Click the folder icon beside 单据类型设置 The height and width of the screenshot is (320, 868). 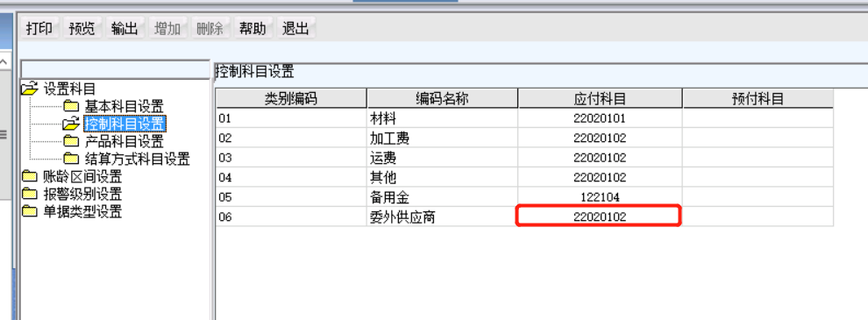pos(29,211)
